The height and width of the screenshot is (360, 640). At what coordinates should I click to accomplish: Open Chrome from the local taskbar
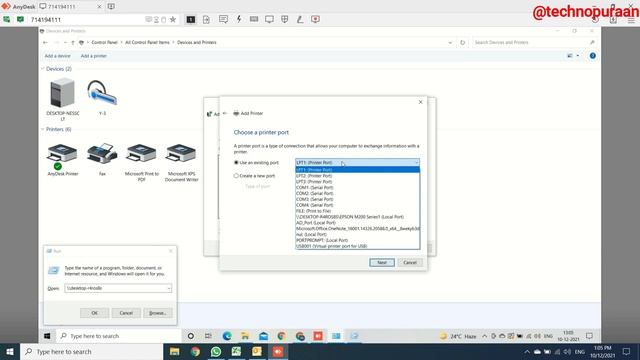(195, 351)
